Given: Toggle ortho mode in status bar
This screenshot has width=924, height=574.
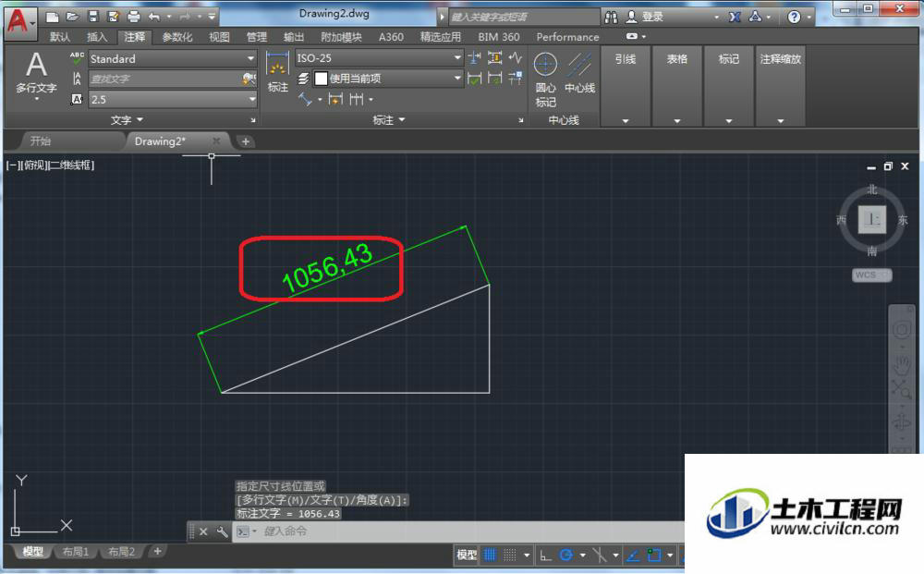Looking at the screenshot, I should (x=546, y=555).
